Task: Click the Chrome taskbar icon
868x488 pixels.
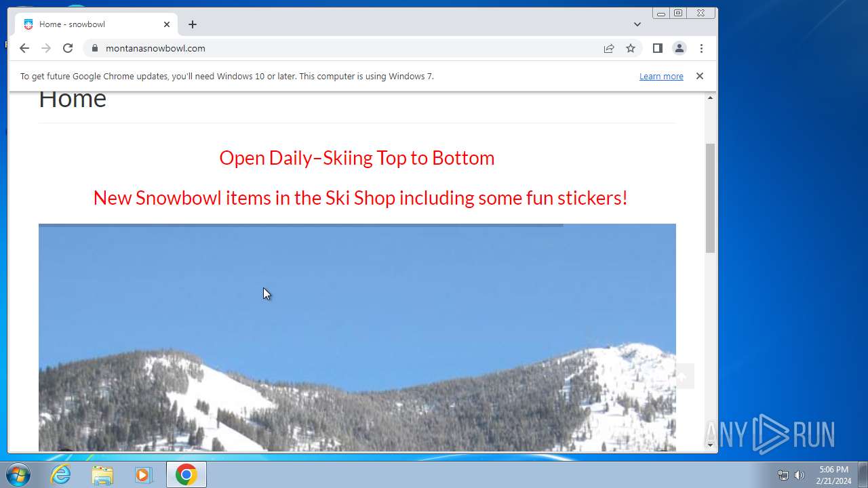Action: point(186,475)
